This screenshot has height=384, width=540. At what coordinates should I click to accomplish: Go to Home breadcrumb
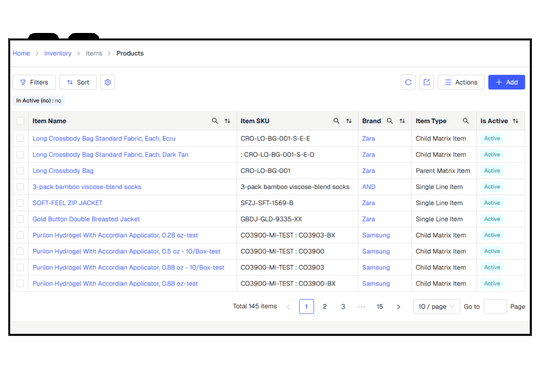(x=21, y=53)
